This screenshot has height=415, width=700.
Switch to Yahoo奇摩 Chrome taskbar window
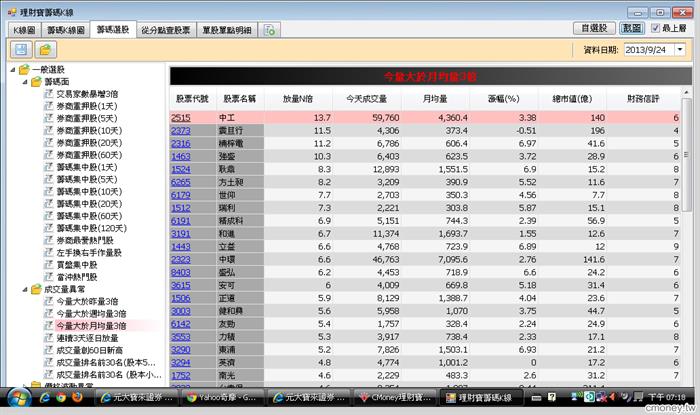click(221, 397)
